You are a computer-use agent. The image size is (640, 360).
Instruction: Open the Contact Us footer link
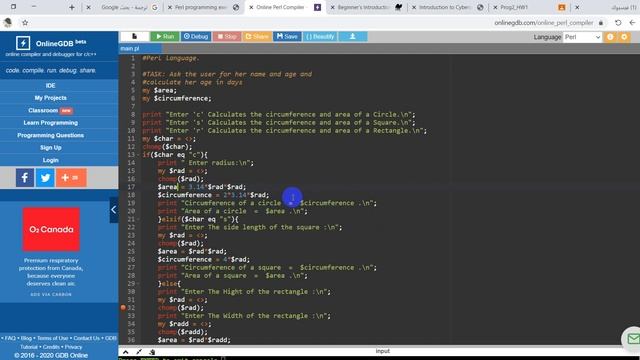87,338
